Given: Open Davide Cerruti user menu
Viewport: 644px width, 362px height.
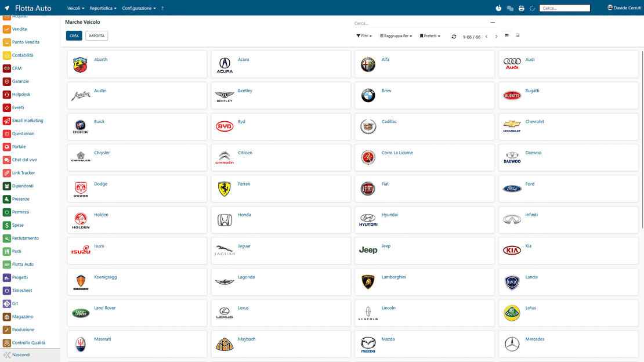Looking at the screenshot, I should 624,8.
